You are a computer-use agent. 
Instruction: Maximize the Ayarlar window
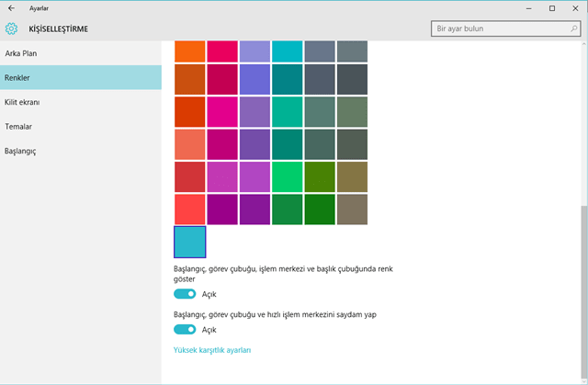[x=552, y=8]
